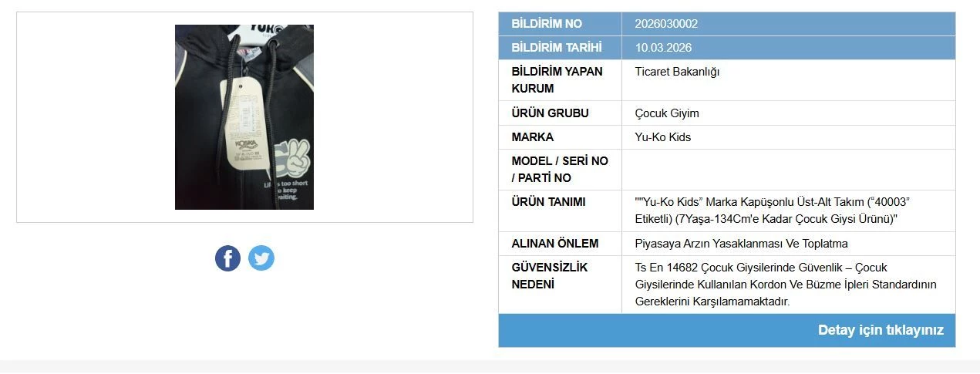Click the Ticaret Bakanlığı value
Image resolution: width=980 pixels, height=374 pixels.
click(x=677, y=72)
